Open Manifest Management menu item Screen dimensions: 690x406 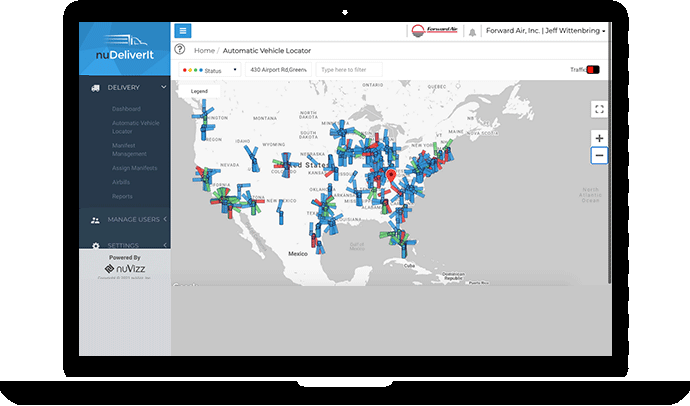click(129, 150)
